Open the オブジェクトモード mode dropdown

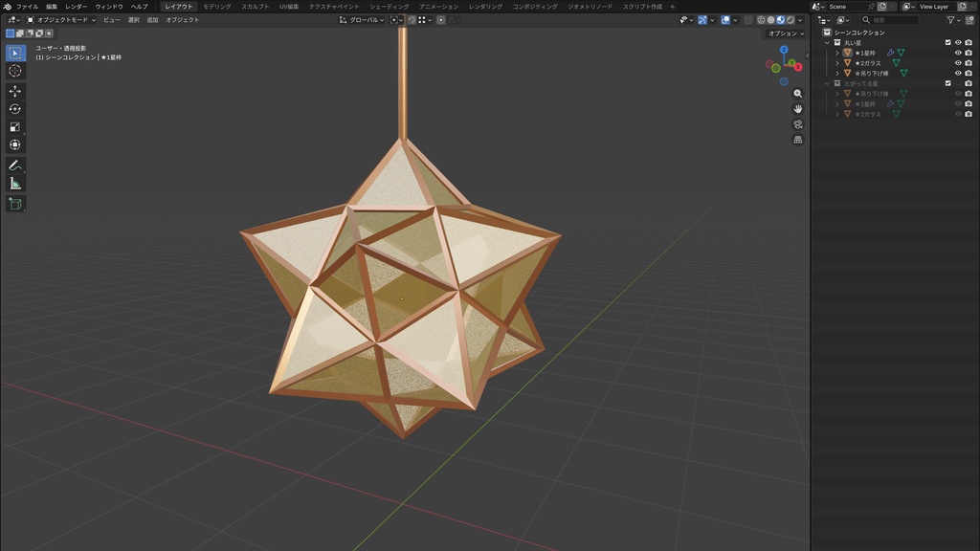pyautogui.click(x=61, y=20)
